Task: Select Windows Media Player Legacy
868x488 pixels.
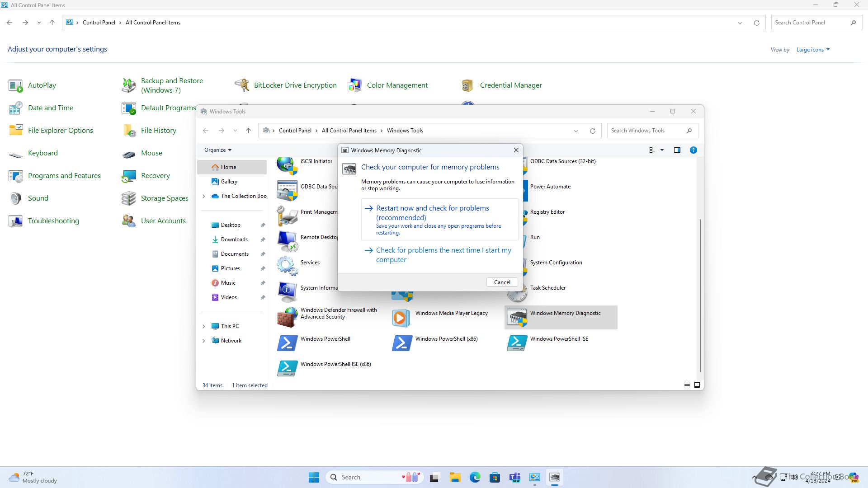Action: coord(440,317)
